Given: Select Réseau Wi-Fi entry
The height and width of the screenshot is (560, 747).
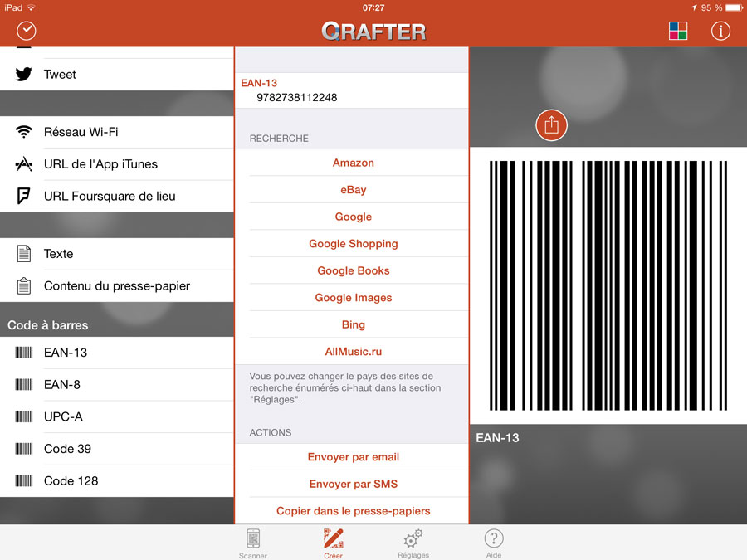Looking at the screenshot, I should tap(117, 132).
